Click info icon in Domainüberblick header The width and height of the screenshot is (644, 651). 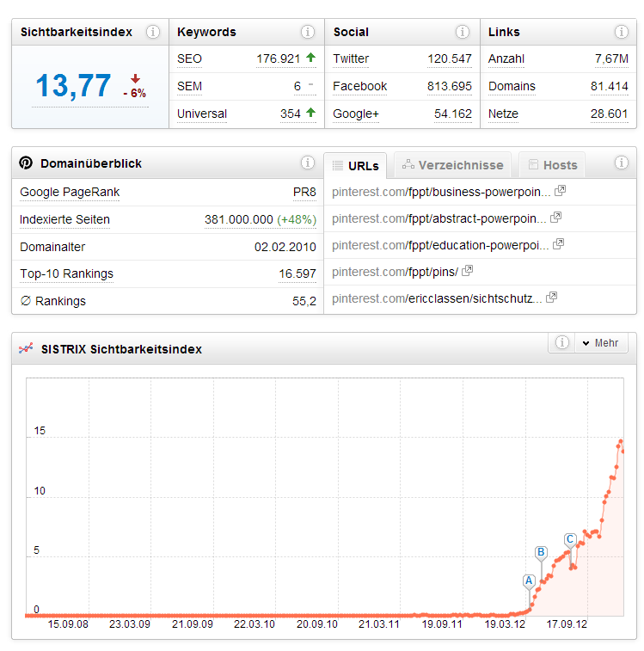coord(308,163)
